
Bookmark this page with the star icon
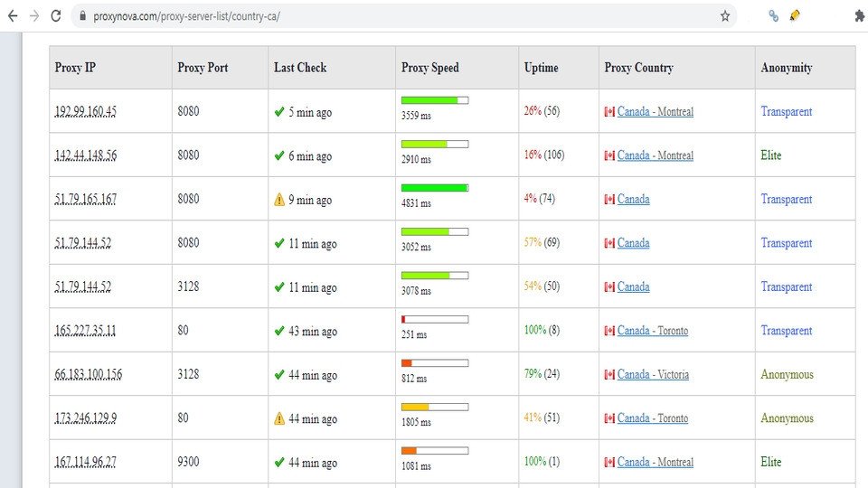[724, 15]
